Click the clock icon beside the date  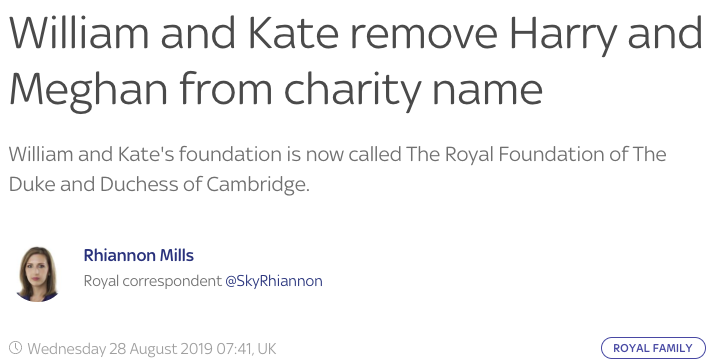tap(15, 348)
